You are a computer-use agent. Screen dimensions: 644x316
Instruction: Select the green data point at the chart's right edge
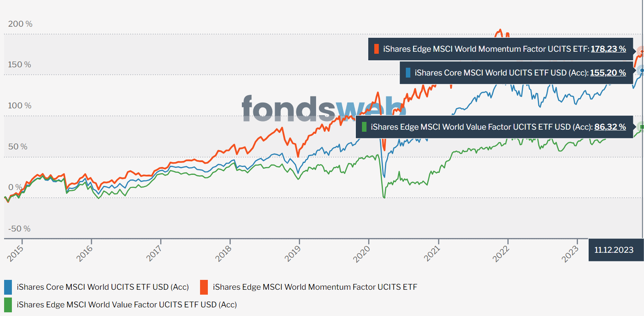tap(642, 127)
